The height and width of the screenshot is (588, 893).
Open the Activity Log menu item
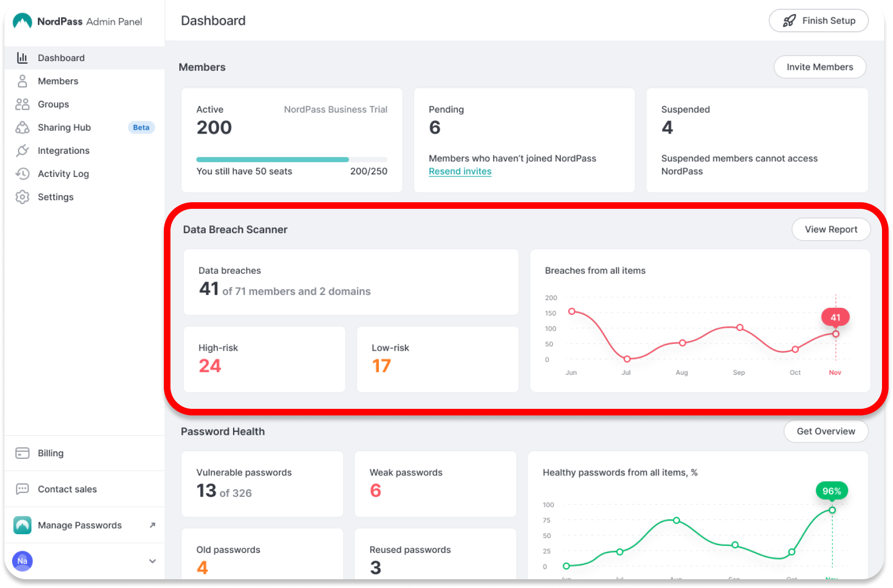[x=85, y=174]
